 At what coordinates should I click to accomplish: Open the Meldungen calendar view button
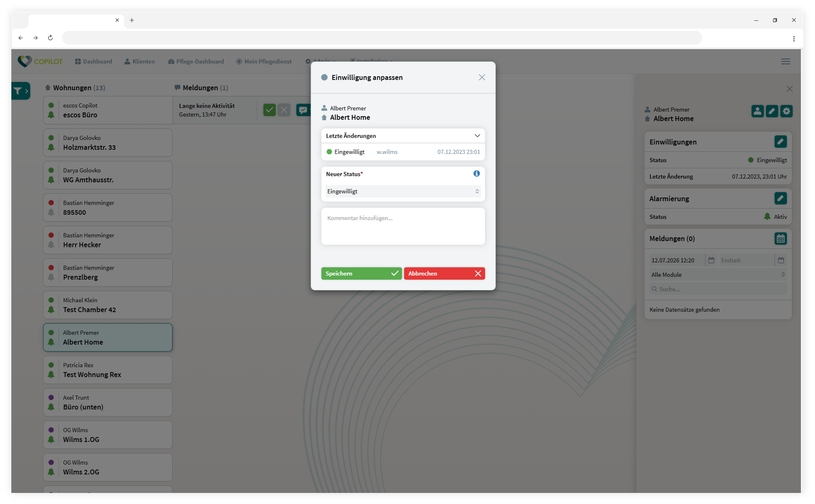[x=780, y=238]
